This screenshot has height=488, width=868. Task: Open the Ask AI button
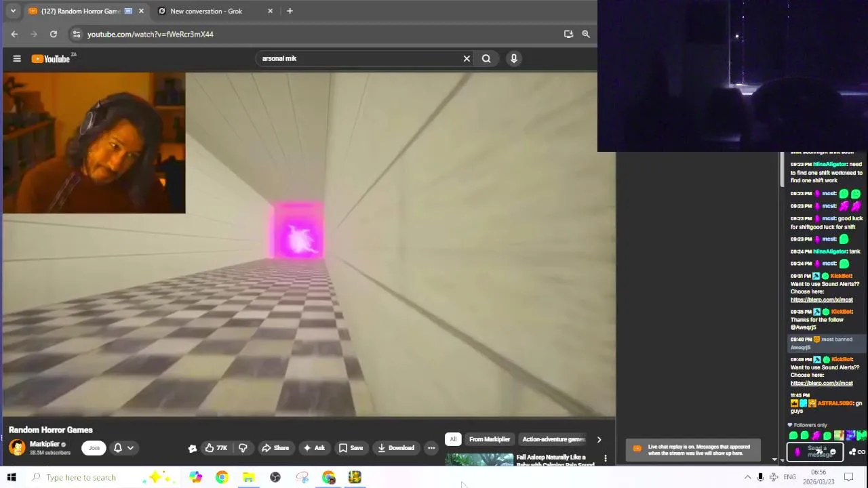coord(314,447)
